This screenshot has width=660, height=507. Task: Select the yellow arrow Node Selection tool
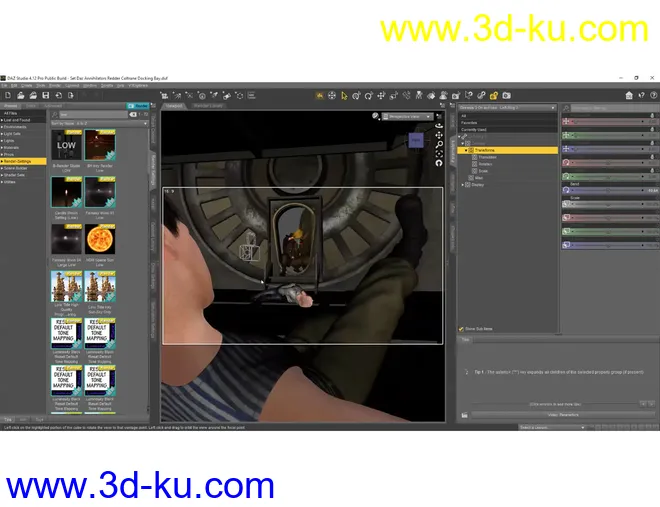[x=345, y=95]
